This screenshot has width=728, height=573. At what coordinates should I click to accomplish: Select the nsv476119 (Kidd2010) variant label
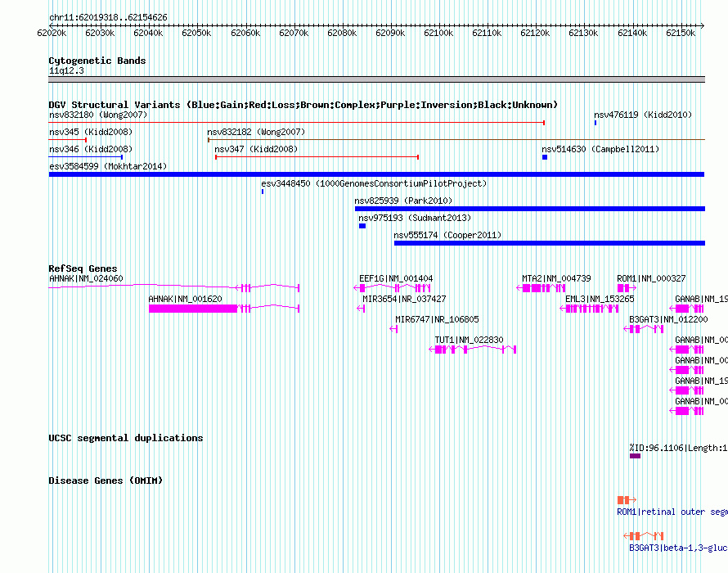click(x=643, y=115)
